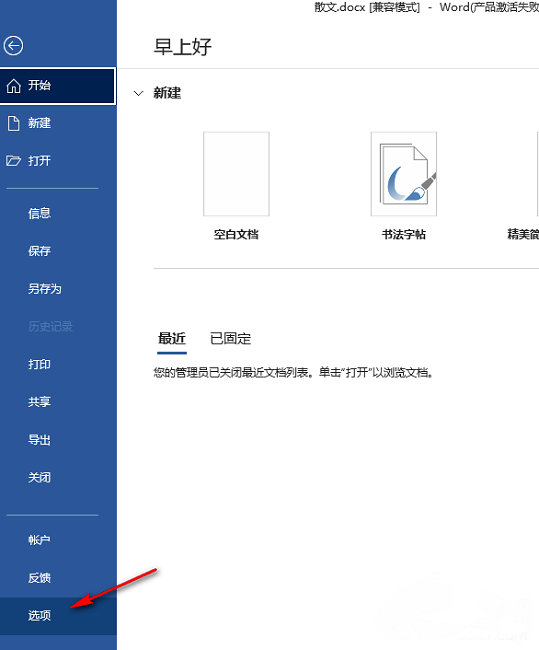Click the home icon beside 开始
The image size is (539, 650).
point(14,86)
